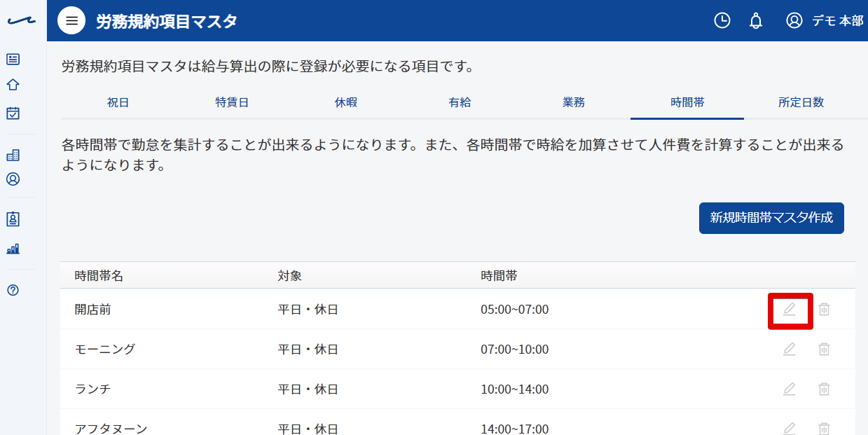This screenshot has height=435, width=868.
Task: Click the モーニング name cell
Action: (x=105, y=349)
